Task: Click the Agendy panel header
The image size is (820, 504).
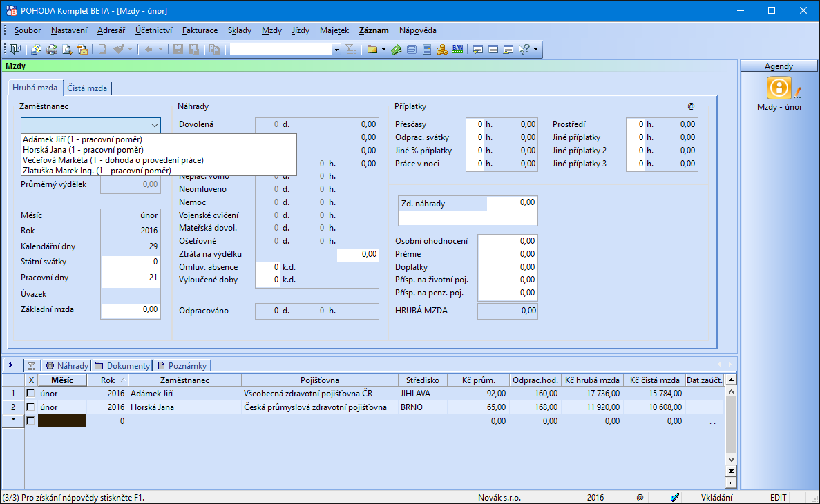Action: tap(779, 66)
